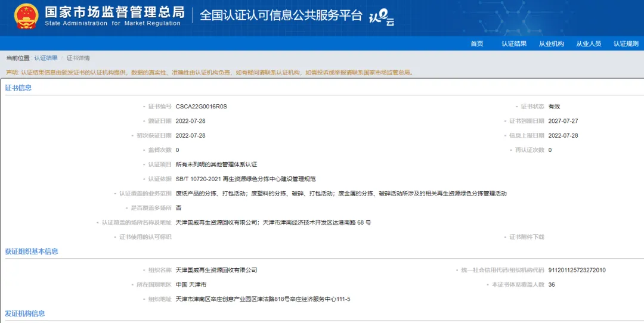Click the 中国 天津市 region value

(191, 285)
